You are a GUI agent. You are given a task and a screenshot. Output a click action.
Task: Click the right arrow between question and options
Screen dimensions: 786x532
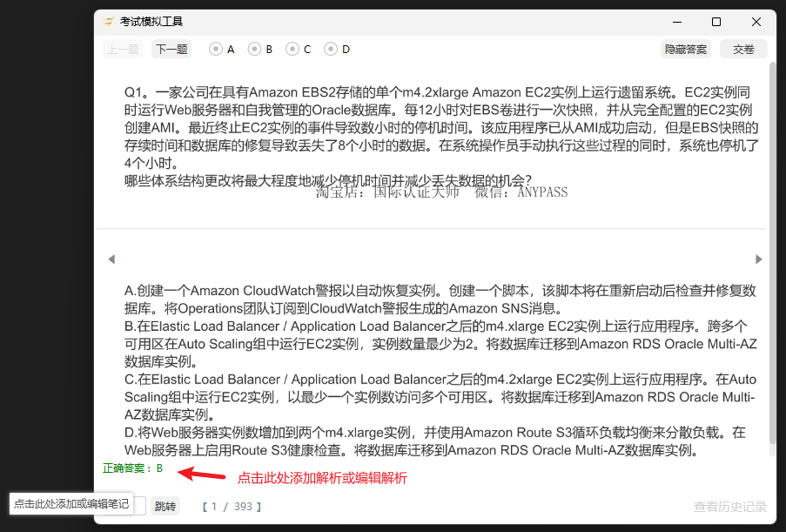(x=758, y=259)
